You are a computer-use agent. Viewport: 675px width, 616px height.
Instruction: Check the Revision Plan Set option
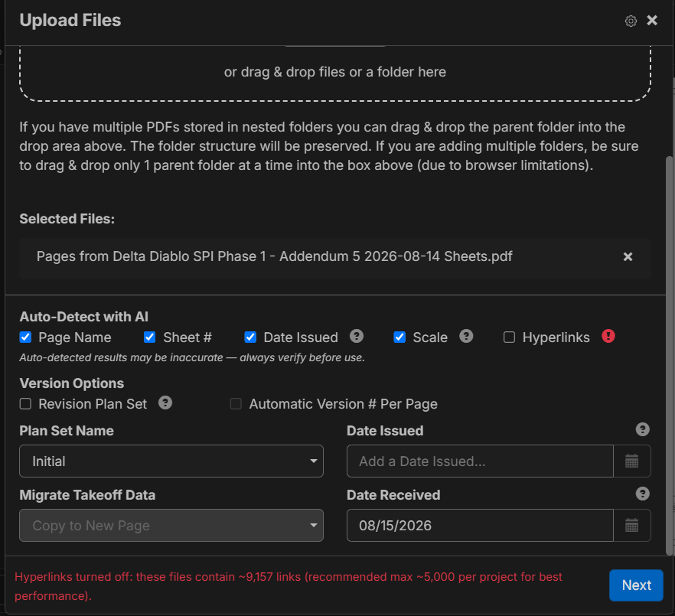click(25, 404)
